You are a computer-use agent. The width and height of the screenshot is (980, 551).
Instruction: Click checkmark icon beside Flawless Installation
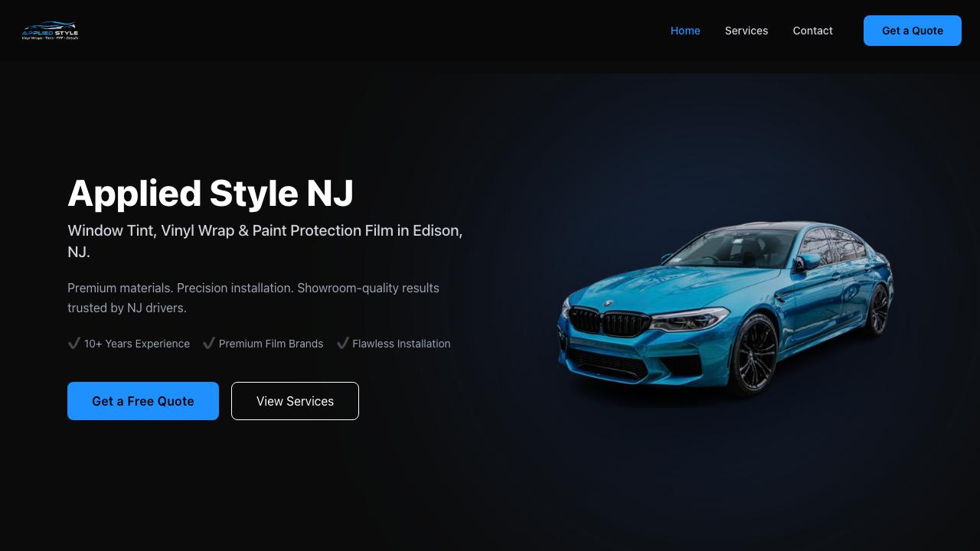click(342, 343)
